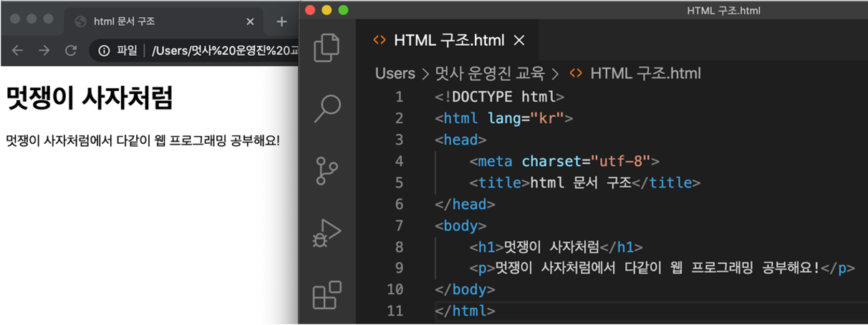Open the Source Control icon in VS Code
This screenshot has height=325, width=868.
pos(327,170)
